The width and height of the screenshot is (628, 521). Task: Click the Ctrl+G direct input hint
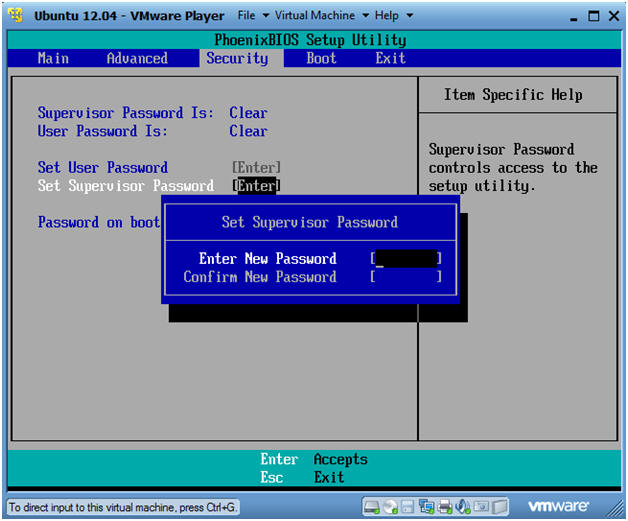pyautogui.click(x=122, y=507)
